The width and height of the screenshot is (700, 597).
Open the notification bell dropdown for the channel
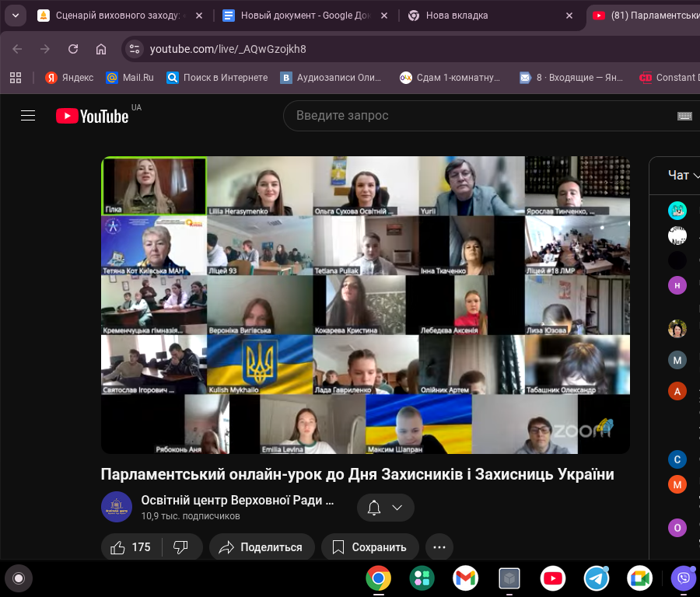tap(386, 508)
